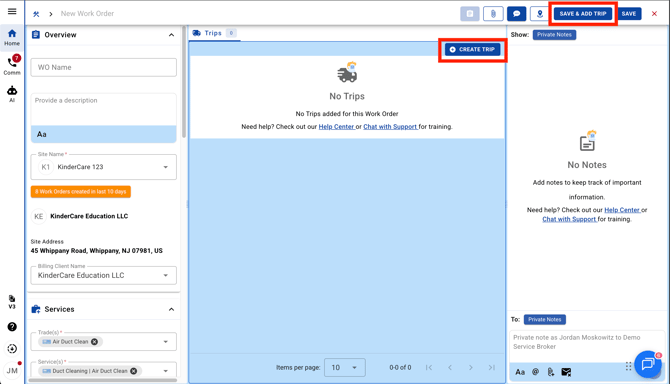This screenshot has width=670, height=384.
Task: Click the left panel horizontal scrollbar
Action: coord(103,380)
